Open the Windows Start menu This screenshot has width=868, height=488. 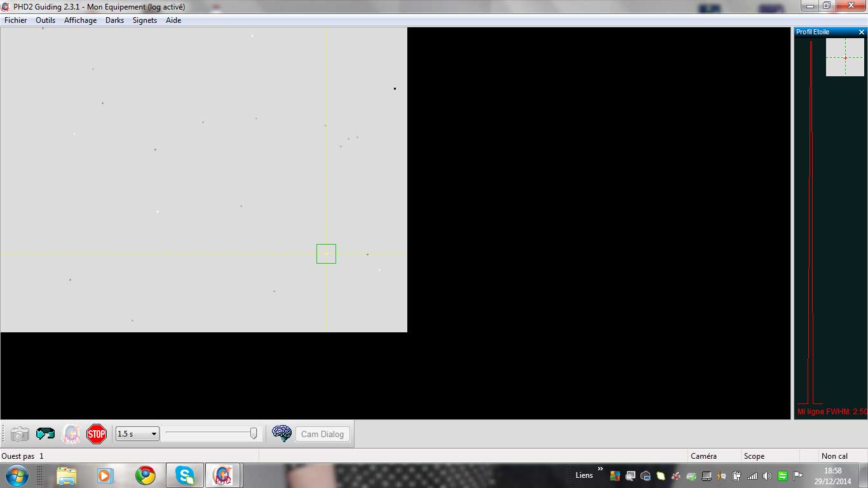click(x=16, y=475)
